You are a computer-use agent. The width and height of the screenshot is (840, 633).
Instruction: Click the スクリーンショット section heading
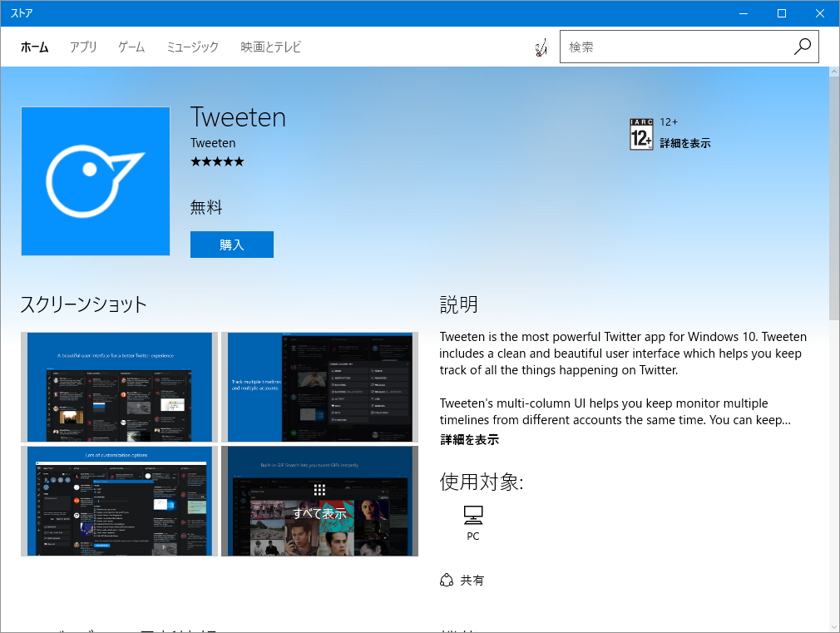click(83, 304)
